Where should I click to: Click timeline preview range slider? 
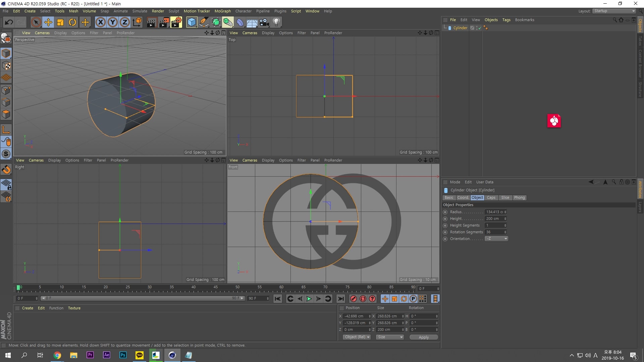[143, 298]
